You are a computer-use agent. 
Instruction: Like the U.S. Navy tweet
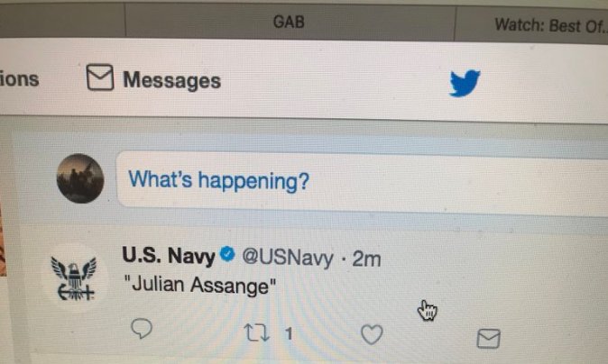tap(372, 335)
